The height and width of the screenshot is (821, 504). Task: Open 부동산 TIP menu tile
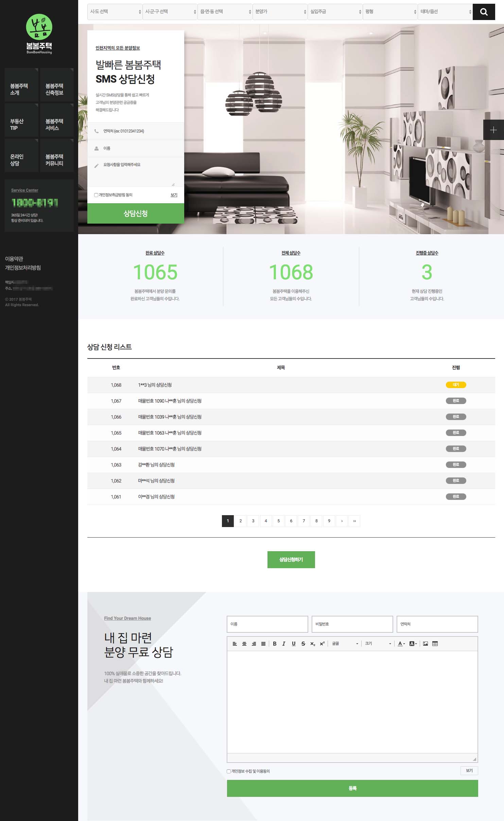[22, 120]
